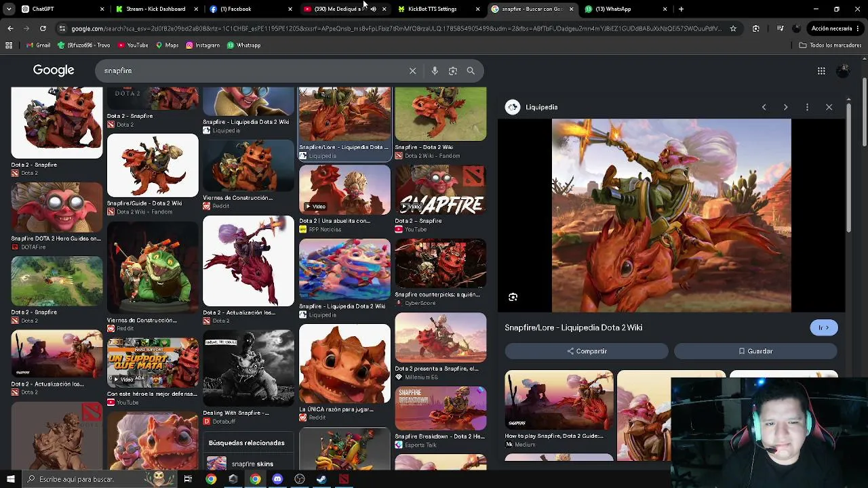Click the Guardar button

click(x=755, y=351)
